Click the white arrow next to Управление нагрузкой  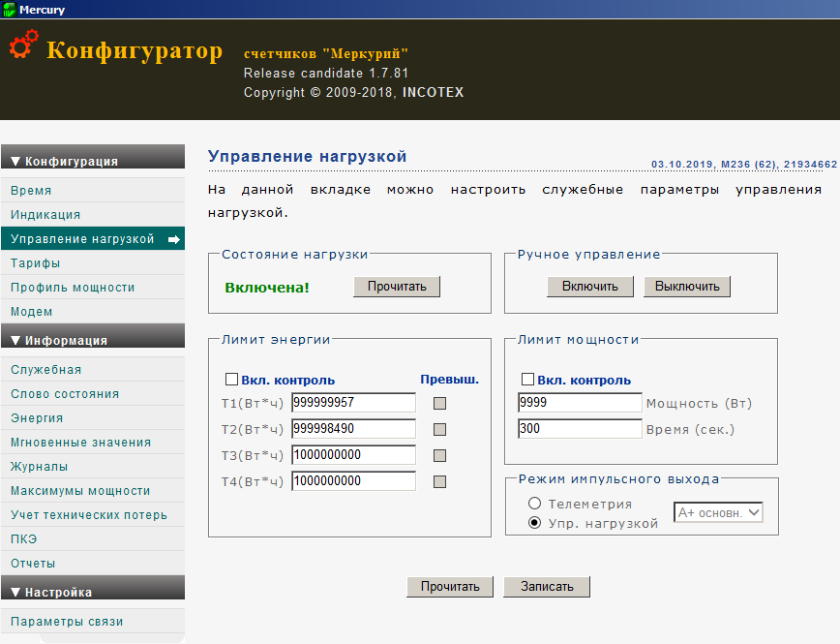click(174, 239)
